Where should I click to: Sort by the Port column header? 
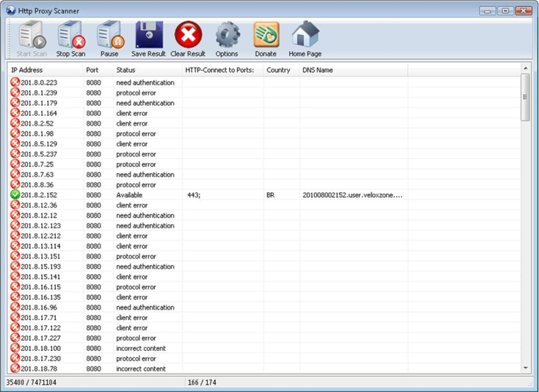click(x=98, y=70)
